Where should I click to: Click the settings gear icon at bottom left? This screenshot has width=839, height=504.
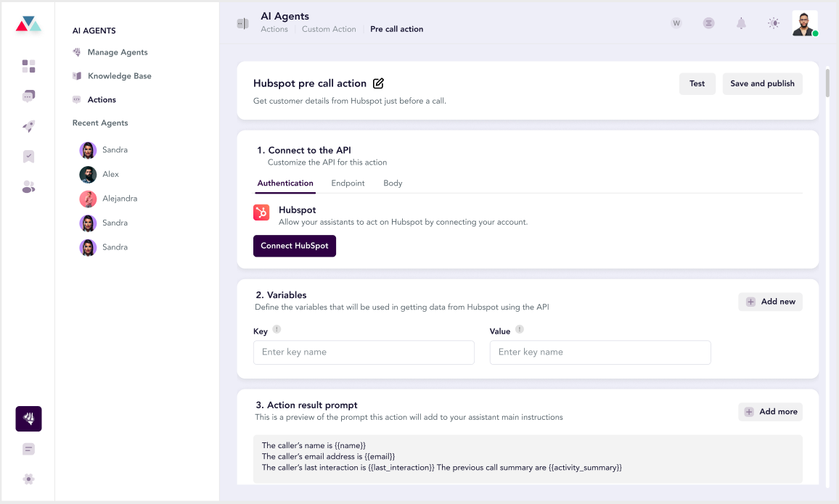tap(28, 479)
